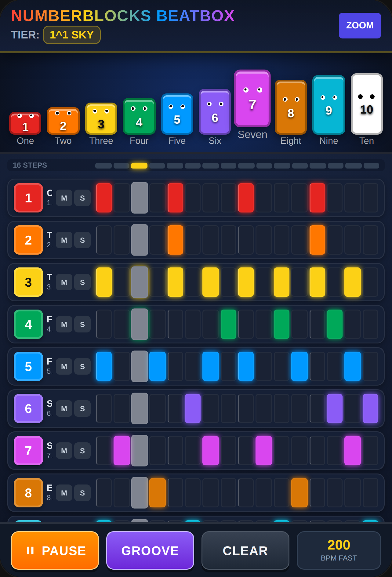The height and width of the screenshot is (577, 392).
Task: Trigger track 7 magenta pad button
Action: 28,451
